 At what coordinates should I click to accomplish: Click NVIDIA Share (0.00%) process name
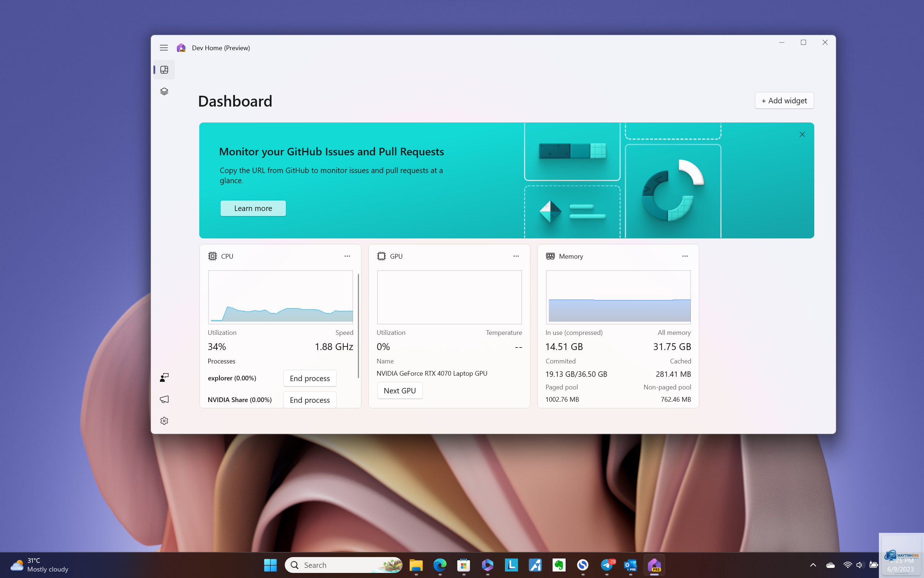pyautogui.click(x=240, y=400)
